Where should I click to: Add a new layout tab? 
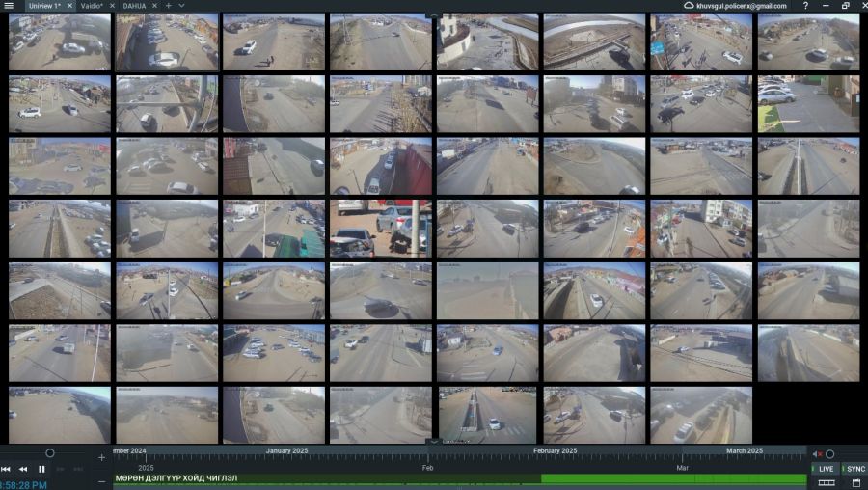tap(168, 6)
